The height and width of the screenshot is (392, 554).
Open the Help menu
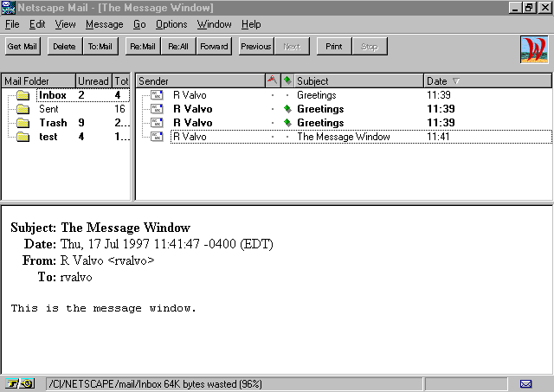pyautogui.click(x=251, y=24)
